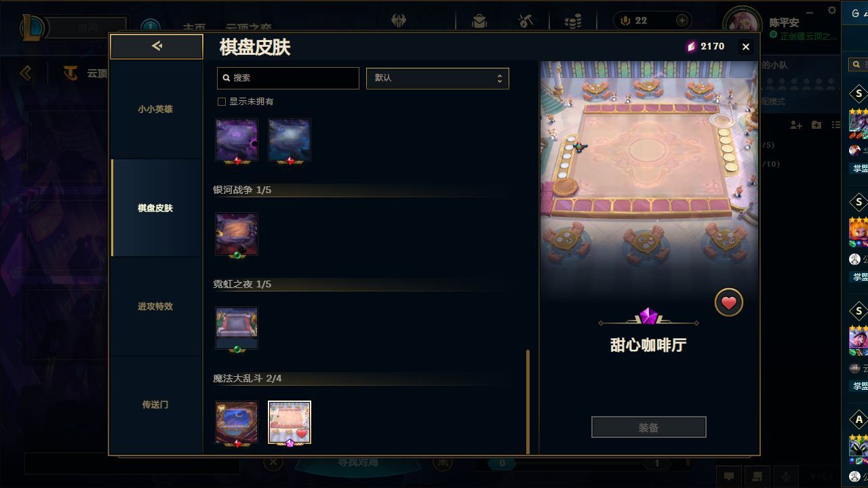Select the 进攻特效 tab

[x=156, y=306]
